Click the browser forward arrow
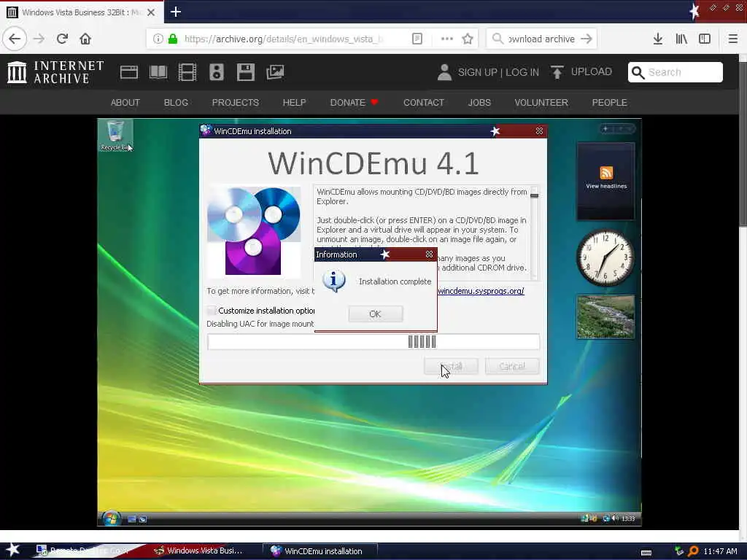Screen dimensions: 747x560 (39, 39)
